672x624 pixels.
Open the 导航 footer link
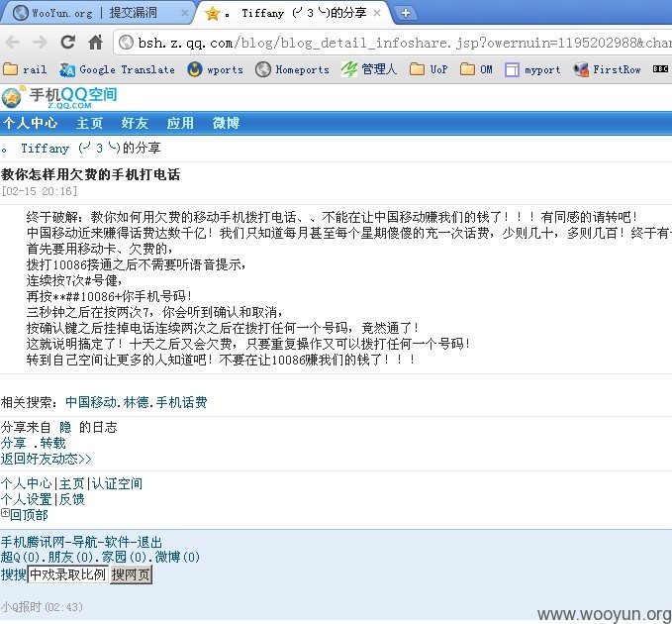pyautogui.click(x=84, y=542)
